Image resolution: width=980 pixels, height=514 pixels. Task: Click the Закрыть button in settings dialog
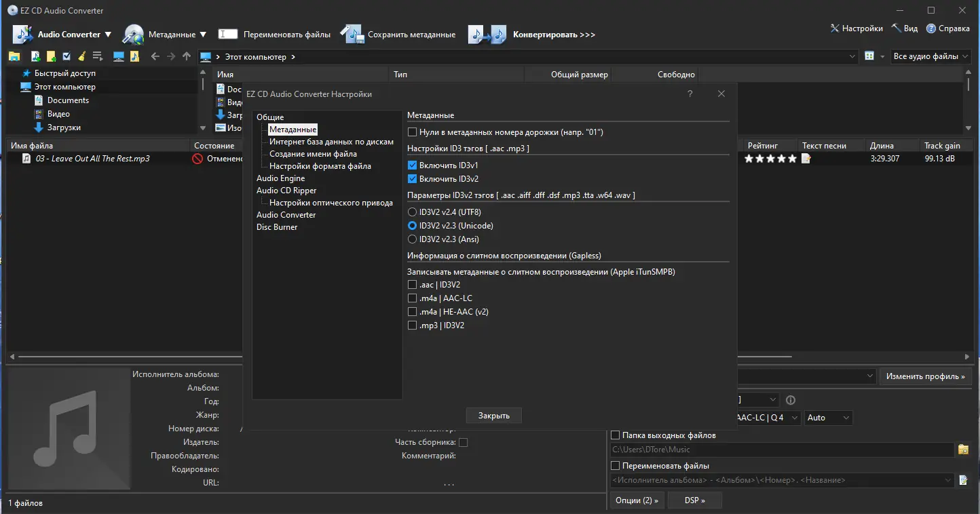[x=493, y=415]
